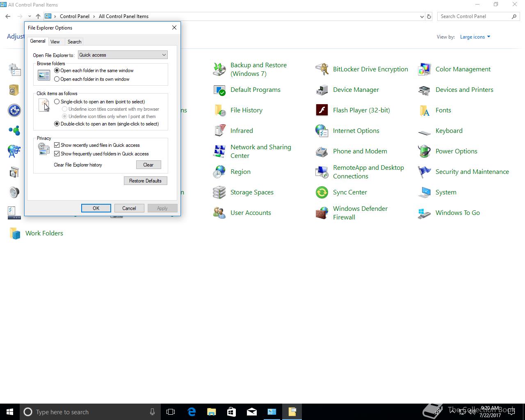Viewport: 525px width, 420px height.
Task: Confirm with the OK button
Action: 96,208
